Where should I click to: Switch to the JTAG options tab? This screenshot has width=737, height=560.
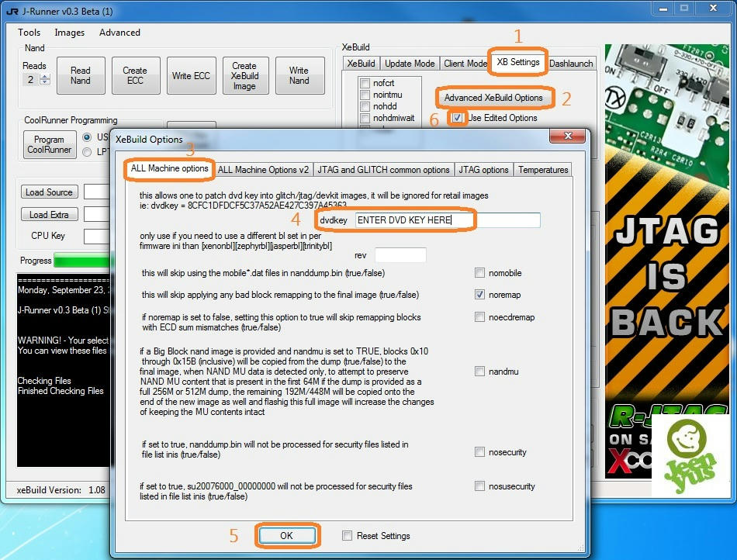tap(483, 170)
